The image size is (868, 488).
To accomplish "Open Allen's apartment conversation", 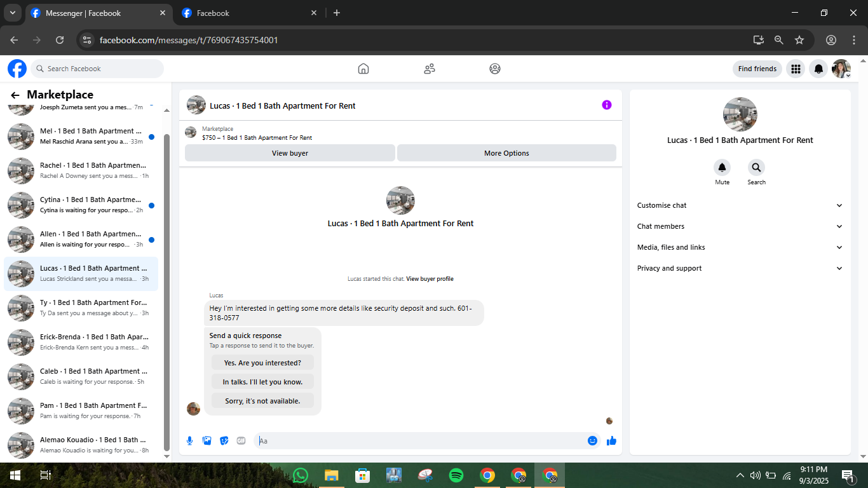I will click(x=81, y=239).
